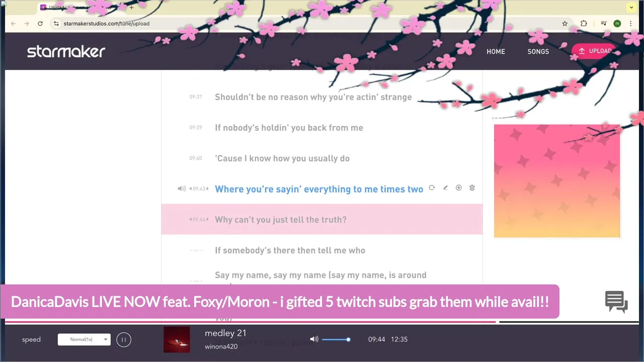Screen dimensions: 644x362
Task: Nudge 09:43 timestamp later with right arrow
Action: tap(207, 189)
